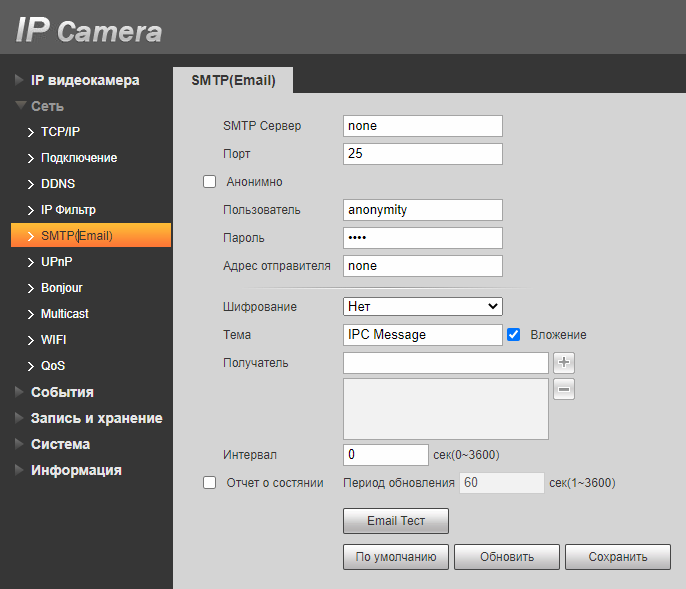Click the Сохранить button
The height and width of the screenshot is (589, 686).
click(618, 557)
